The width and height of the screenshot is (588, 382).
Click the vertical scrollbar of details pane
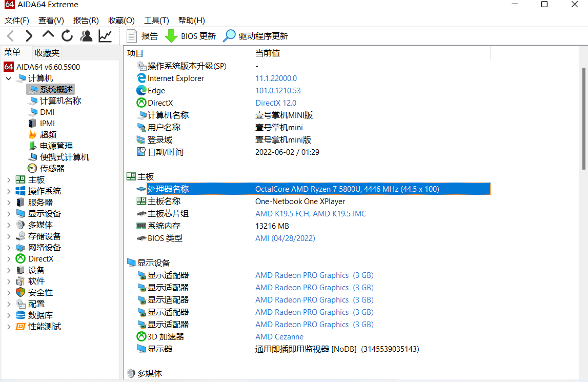click(x=584, y=118)
